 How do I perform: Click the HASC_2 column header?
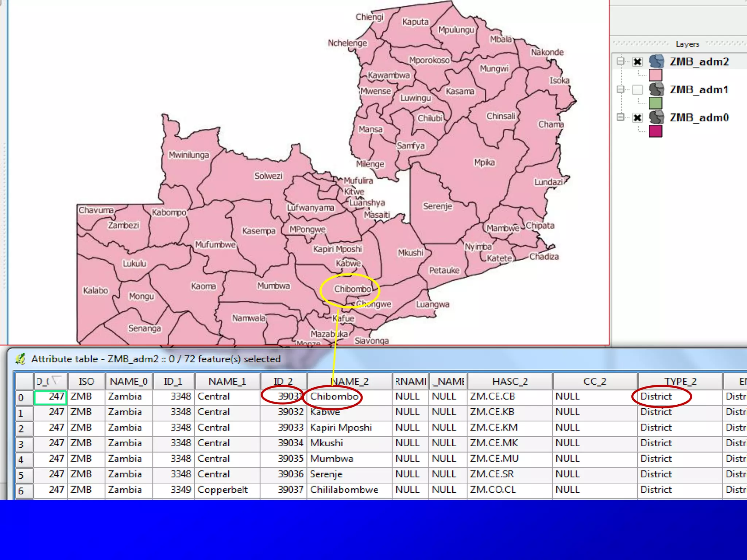(510, 381)
